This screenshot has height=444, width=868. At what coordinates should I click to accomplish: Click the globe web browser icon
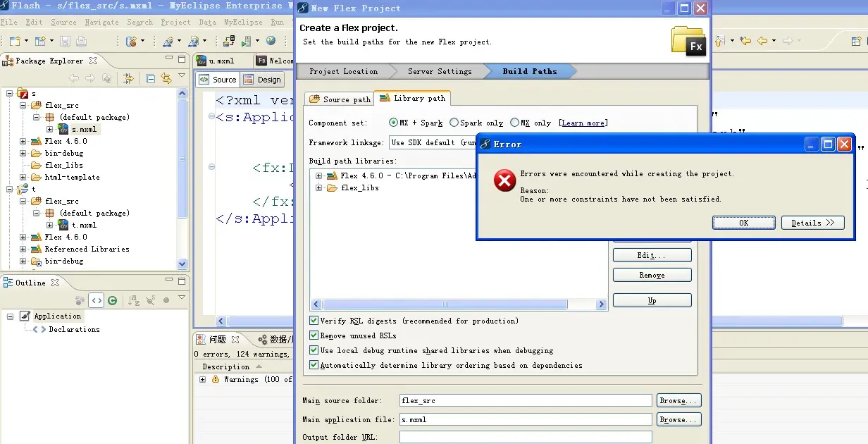pos(271,42)
